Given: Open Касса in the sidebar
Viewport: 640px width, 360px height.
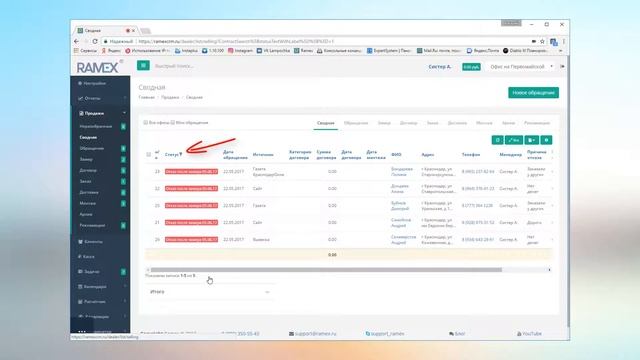Looking at the screenshot, I should tap(87, 257).
